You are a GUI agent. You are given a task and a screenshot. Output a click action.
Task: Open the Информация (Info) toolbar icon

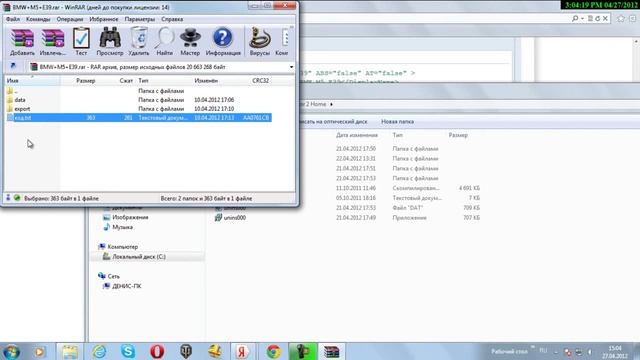click(x=223, y=41)
